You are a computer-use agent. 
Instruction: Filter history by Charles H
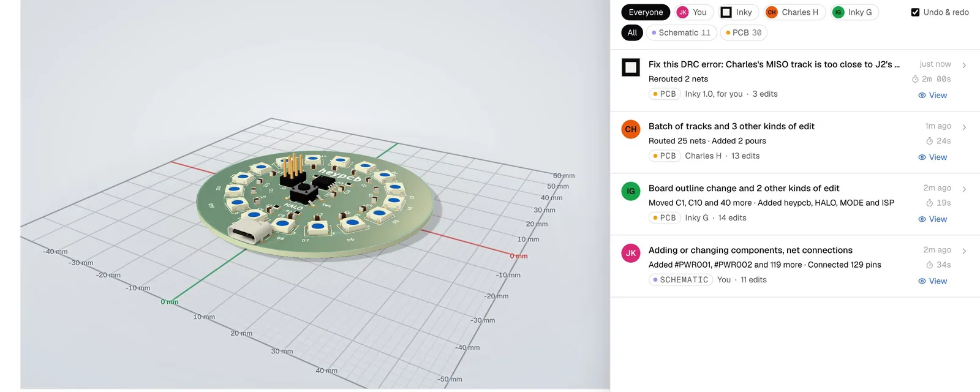[x=793, y=12]
